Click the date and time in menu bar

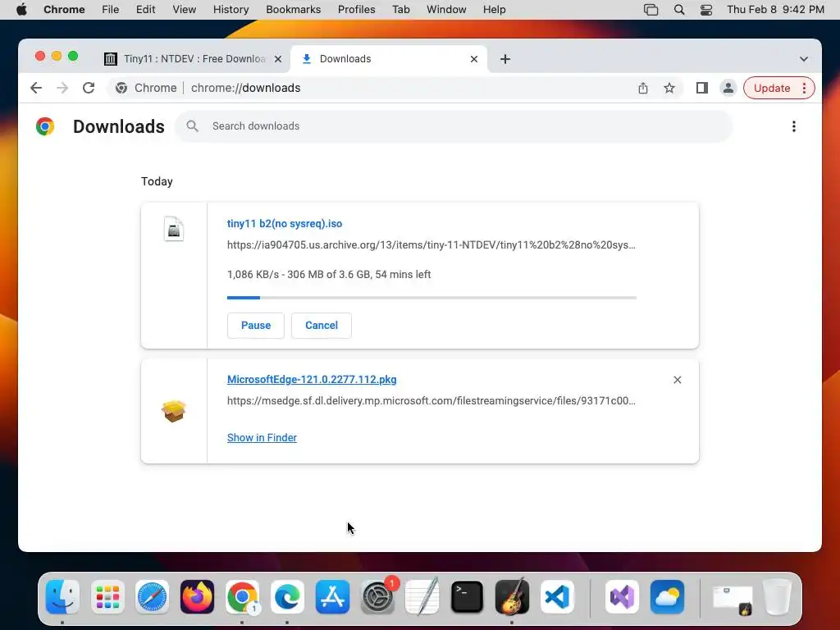point(775,10)
